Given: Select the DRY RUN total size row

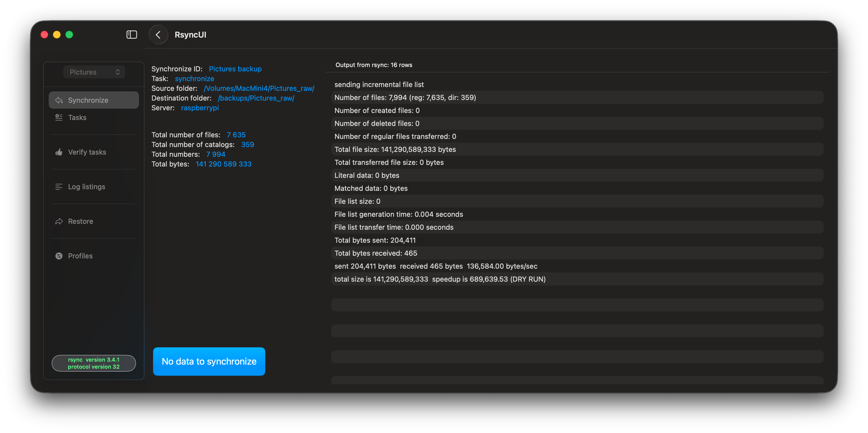Looking at the screenshot, I should point(440,279).
